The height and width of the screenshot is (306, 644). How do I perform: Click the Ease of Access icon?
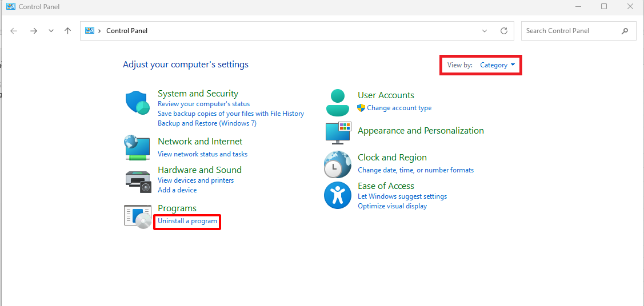point(338,195)
